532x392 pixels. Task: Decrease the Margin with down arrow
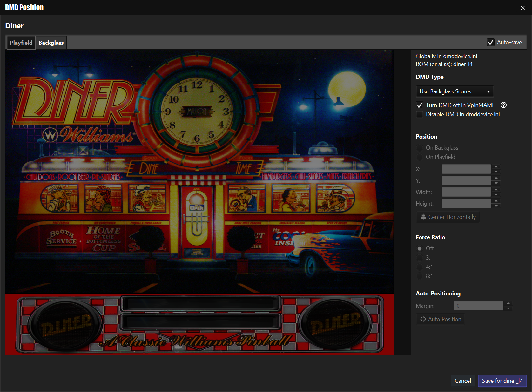[x=508, y=308]
